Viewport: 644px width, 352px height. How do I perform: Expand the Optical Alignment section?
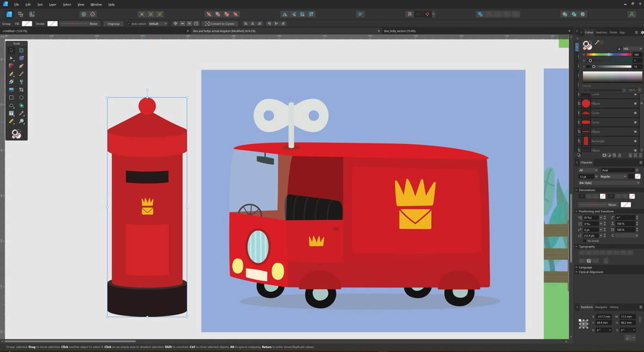pos(577,272)
